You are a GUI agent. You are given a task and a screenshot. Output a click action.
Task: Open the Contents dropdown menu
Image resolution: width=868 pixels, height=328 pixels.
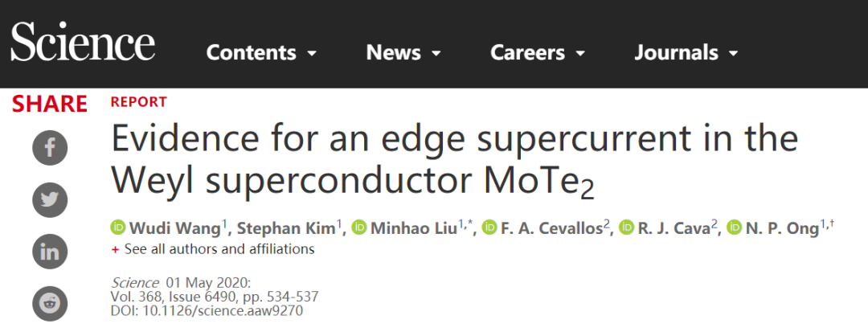pos(261,52)
